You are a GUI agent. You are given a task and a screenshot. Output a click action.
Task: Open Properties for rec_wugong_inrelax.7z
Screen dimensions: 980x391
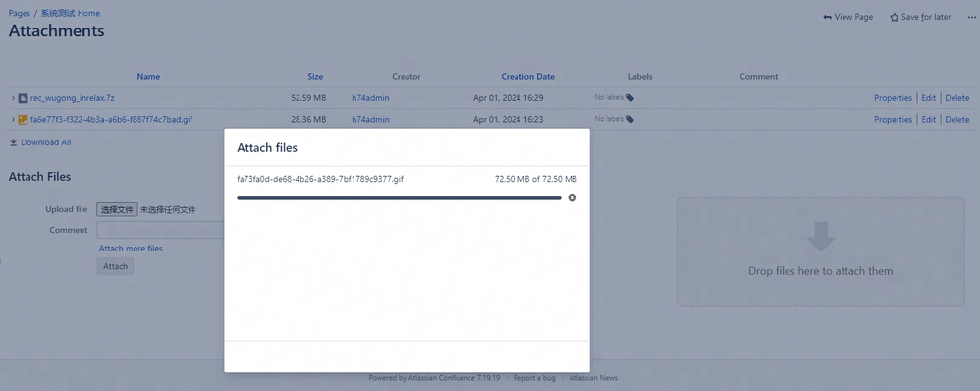point(894,98)
